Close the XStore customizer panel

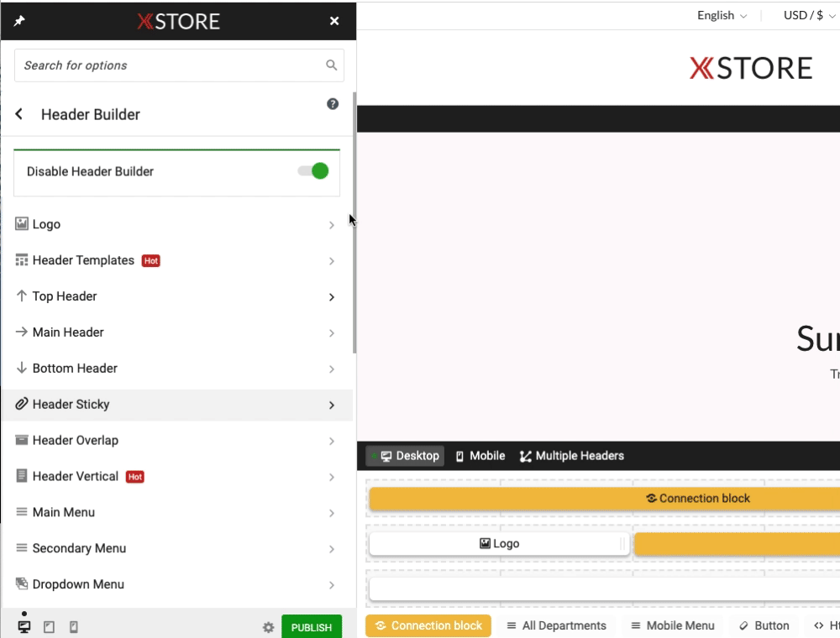334,21
